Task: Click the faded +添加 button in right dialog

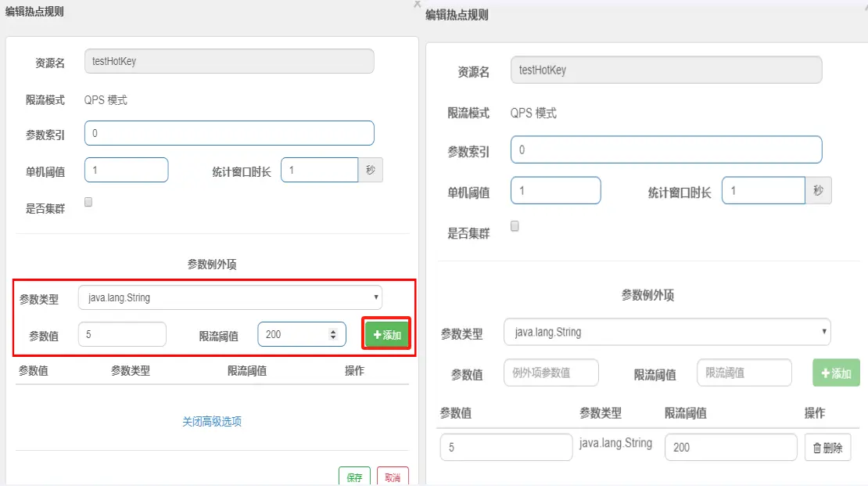Action: (835, 373)
